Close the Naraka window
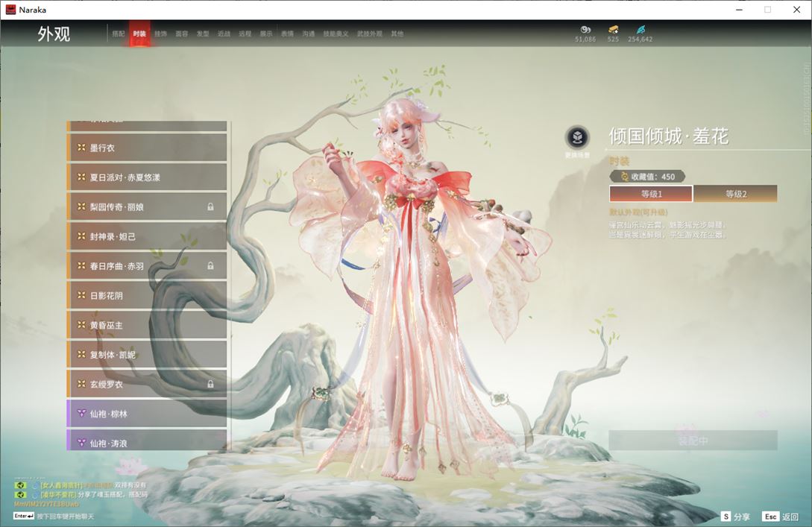812x527 pixels. 796,10
